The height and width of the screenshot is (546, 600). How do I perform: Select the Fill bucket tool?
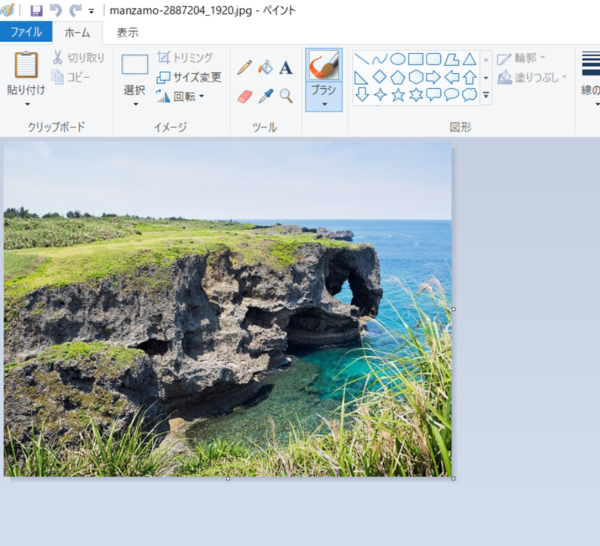(266, 67)
